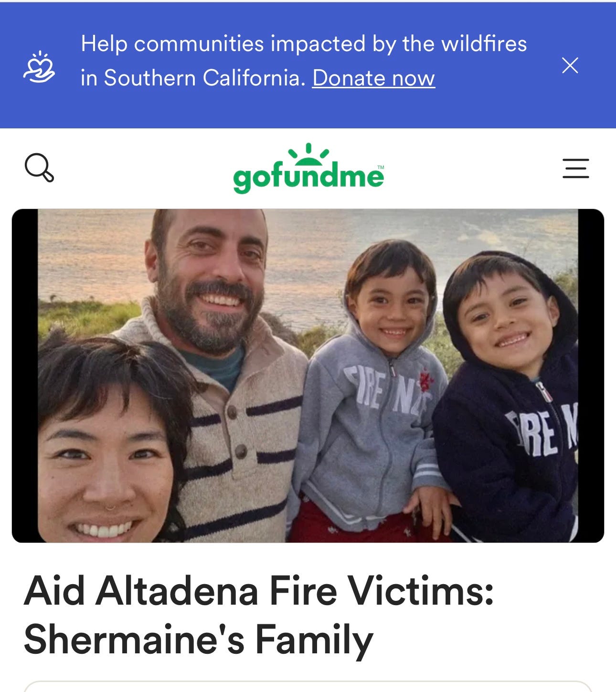Click the card outline below the title
The height and width of the screenshot is (692, 616).
tap(308, 686)
